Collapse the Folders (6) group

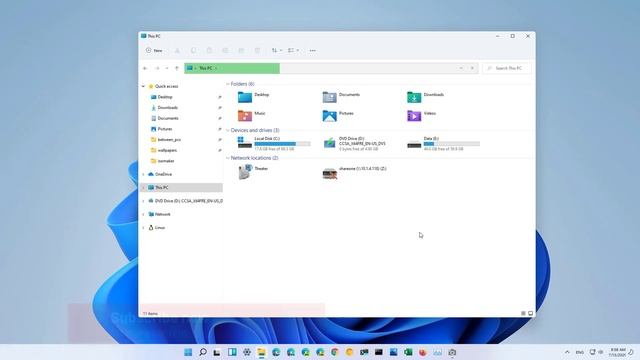[x=228, y=84]
